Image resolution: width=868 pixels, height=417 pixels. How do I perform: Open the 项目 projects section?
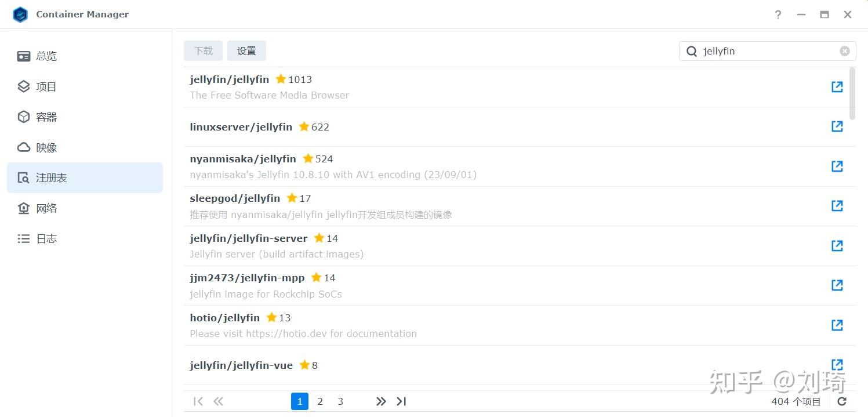[x=85, y=86]
